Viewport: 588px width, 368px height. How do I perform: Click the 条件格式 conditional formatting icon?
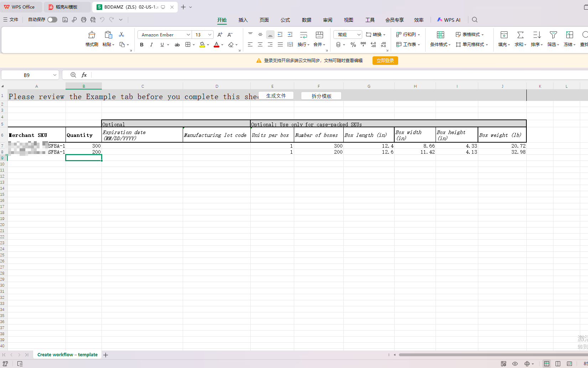point(441,35)
